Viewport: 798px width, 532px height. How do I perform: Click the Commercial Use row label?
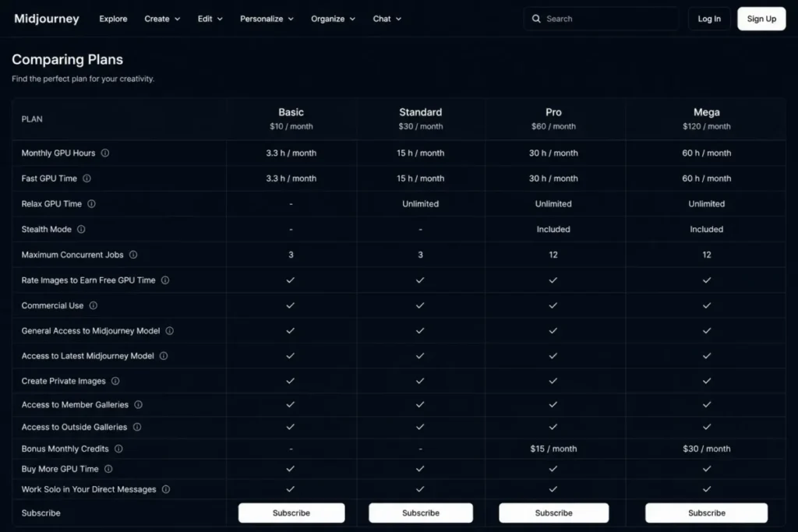pos(52,305)
